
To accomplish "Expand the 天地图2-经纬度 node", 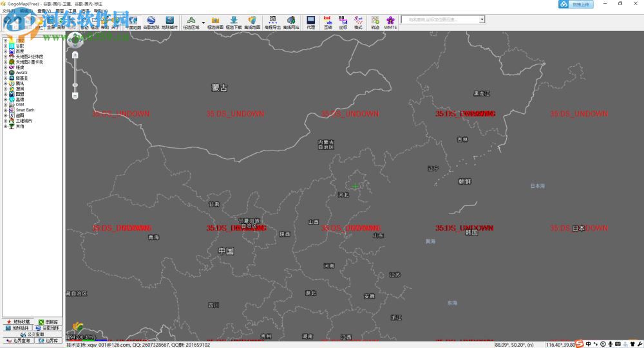I will pyautogui.click(x=5, y=56).
